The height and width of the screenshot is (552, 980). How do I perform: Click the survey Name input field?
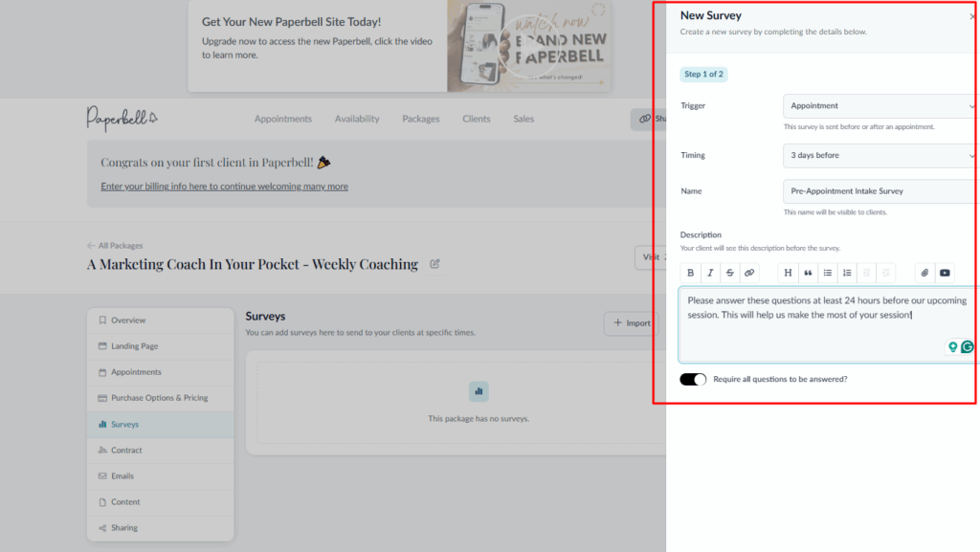coord(880,191)
